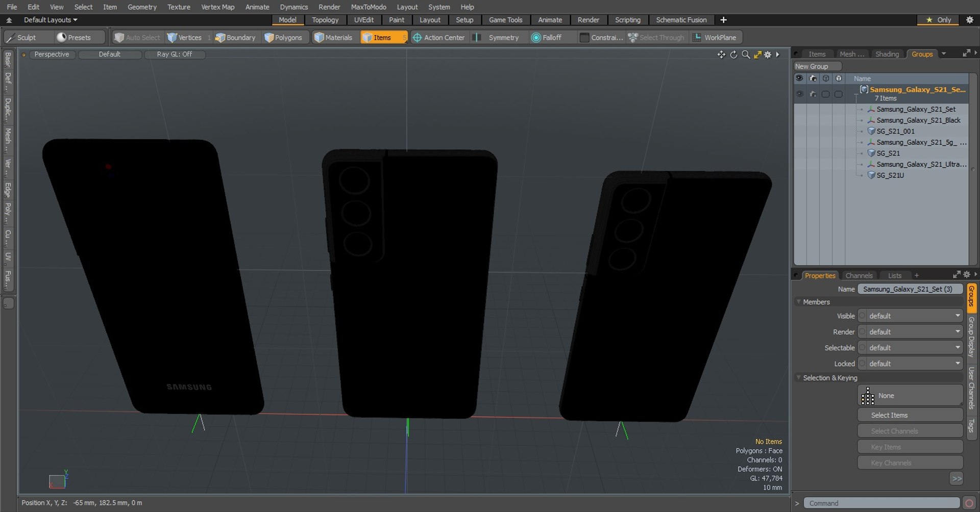Image resolution: width=980 pixels, height=512 pixels.
Task: Switch to the Channels tab
Action: [859, 275]
